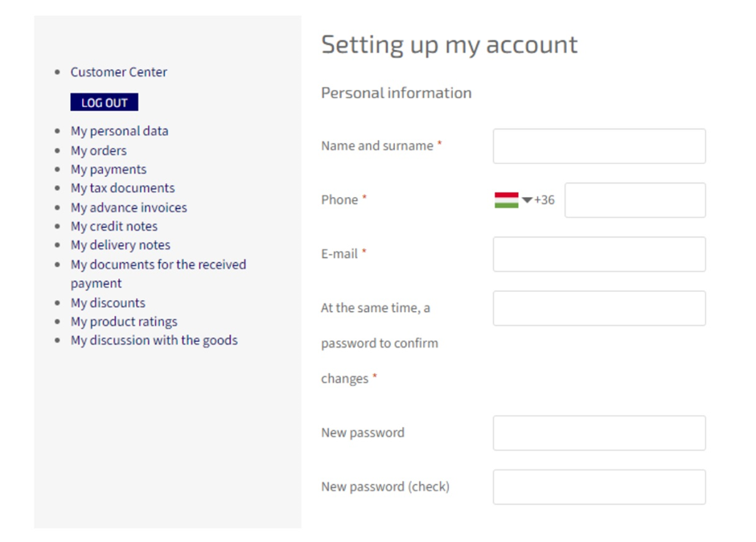Focus the New password (check) field
This screenshot has height=542, width=756.
599,487
